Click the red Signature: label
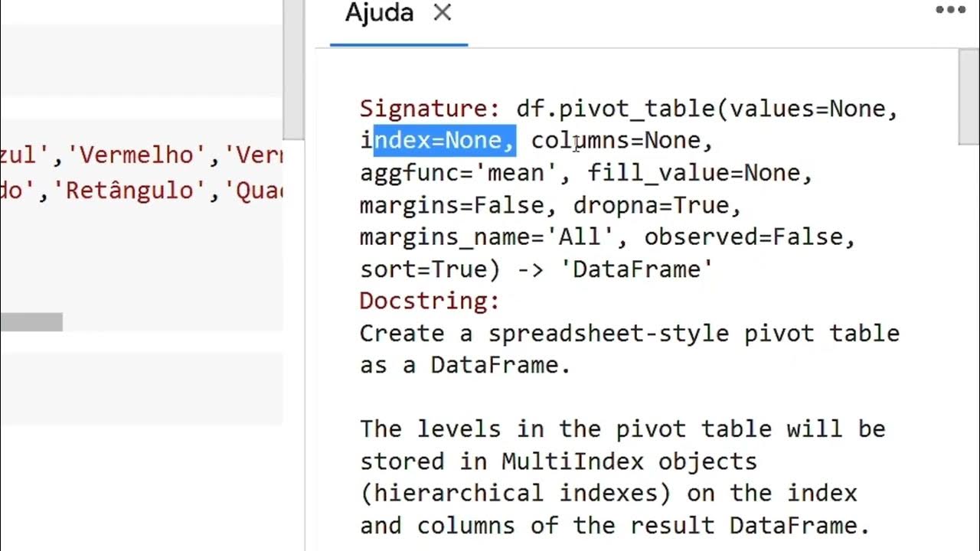Screen dimensions: 980x551 430,109
